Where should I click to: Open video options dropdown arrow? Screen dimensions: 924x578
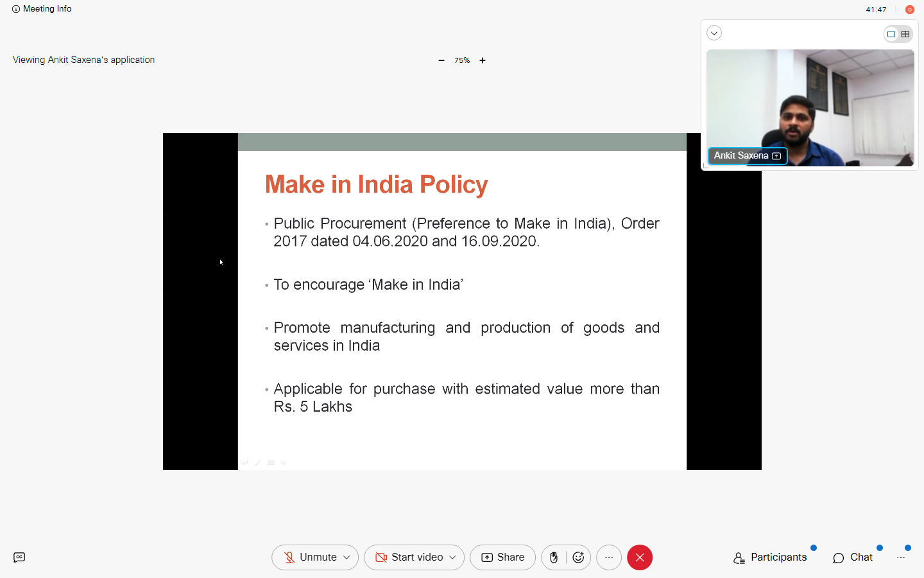tap(452, 557)
